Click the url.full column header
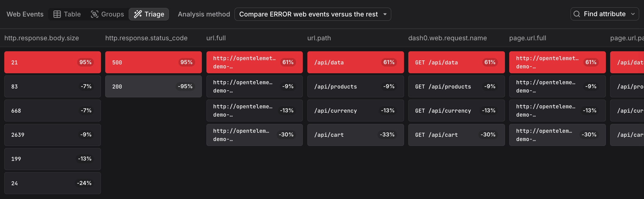 (x=216, y=38)
